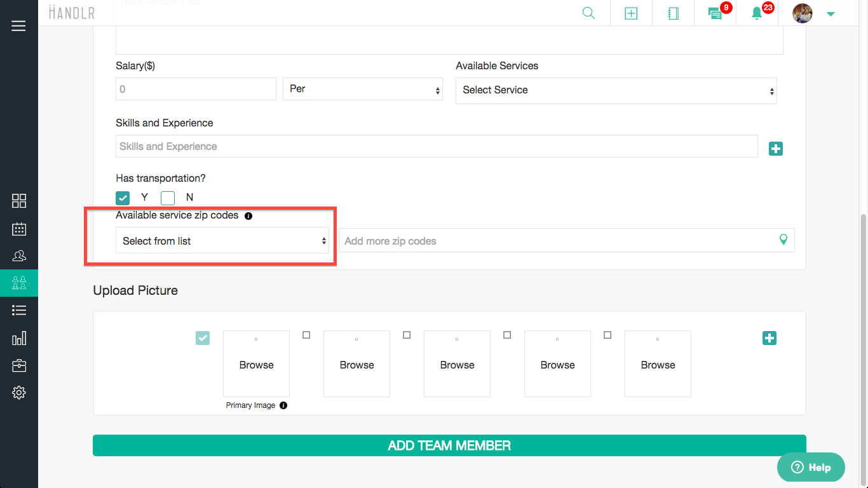The height and width of the screenshot is (488, 868).
Task: Check the Y transportation checkbox
Action: point(123,198)
